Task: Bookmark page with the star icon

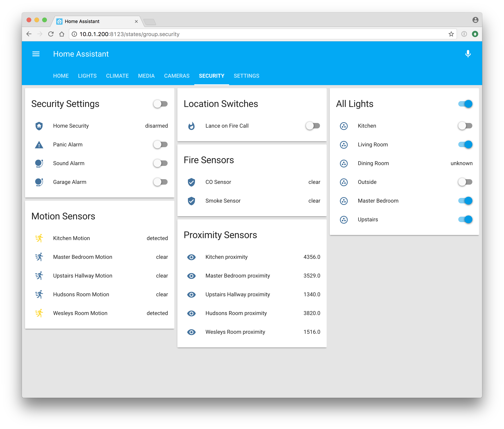Action: point(451,34)
